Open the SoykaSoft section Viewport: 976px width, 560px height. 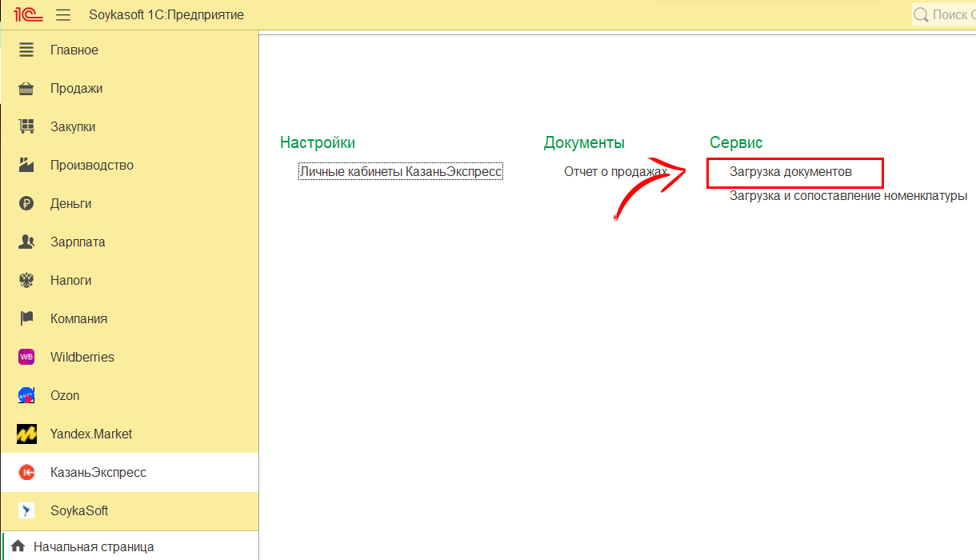click(130, 510)
